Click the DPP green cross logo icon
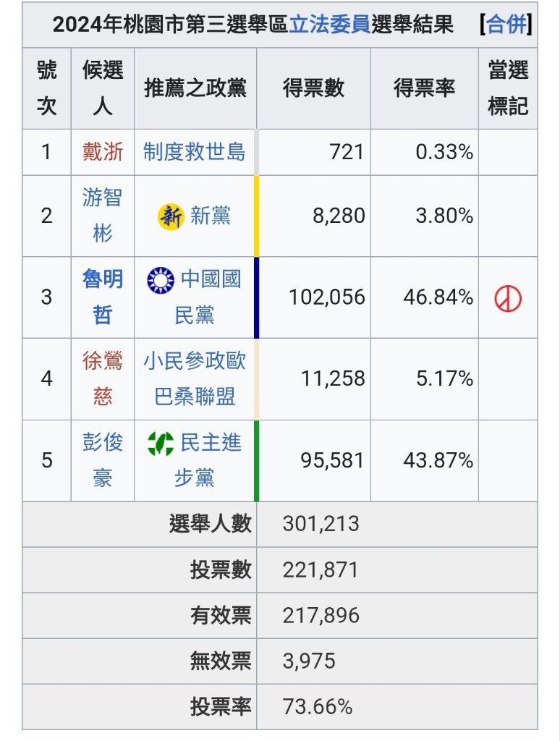The image size is (560, 741). point(161,444)
